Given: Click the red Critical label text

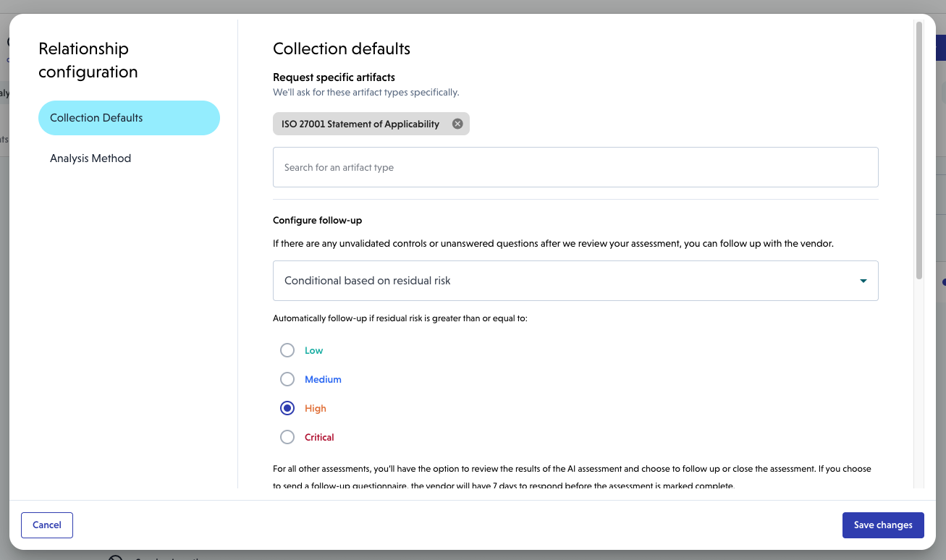Looking at the screenshot, I should pos(319,438).
